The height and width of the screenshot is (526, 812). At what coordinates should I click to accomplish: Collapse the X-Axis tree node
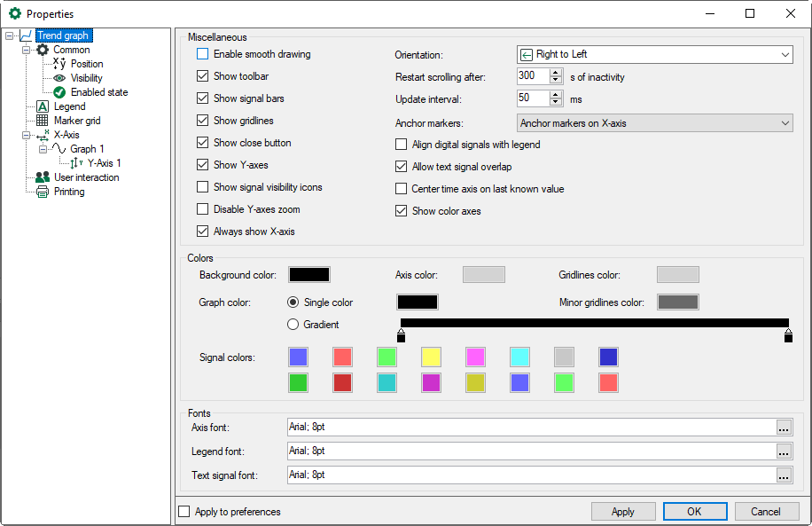tap(27, 135)
